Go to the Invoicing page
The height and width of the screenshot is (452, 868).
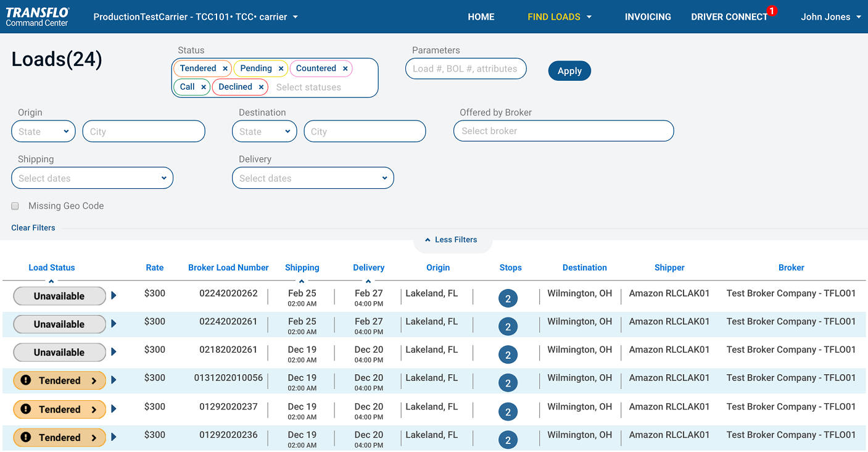click(x=647, y=17)
